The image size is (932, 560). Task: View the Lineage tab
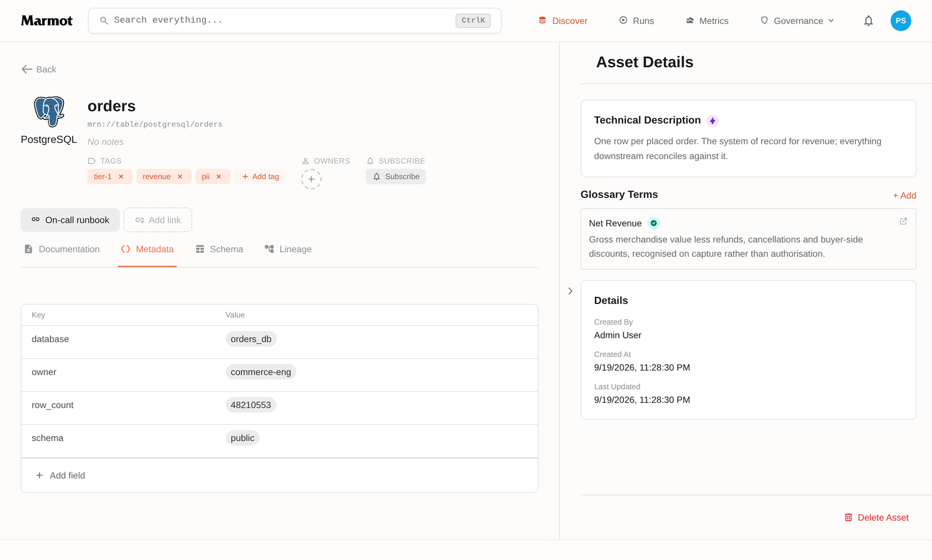pos(288,249)
